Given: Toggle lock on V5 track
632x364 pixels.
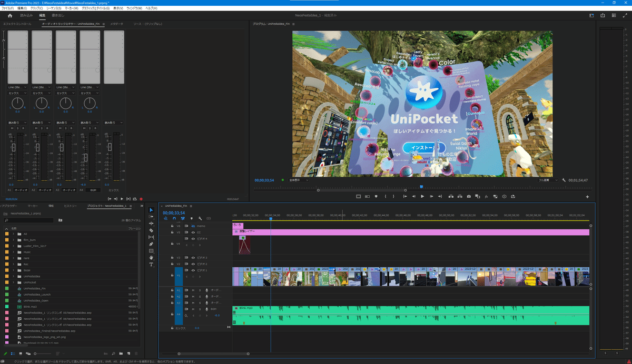Looking at the screenshot, I should pos(172,232).
